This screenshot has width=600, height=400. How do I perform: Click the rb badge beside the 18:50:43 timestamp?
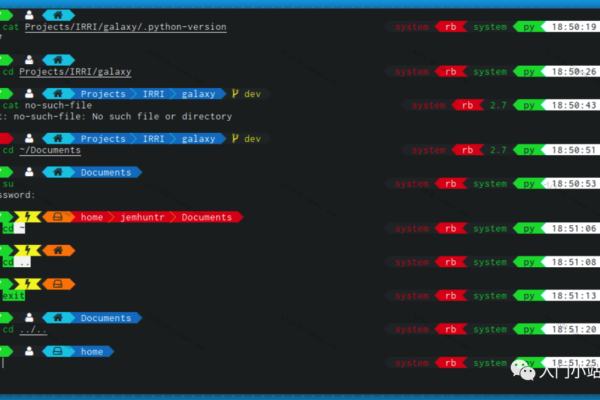tap(463, 105)
